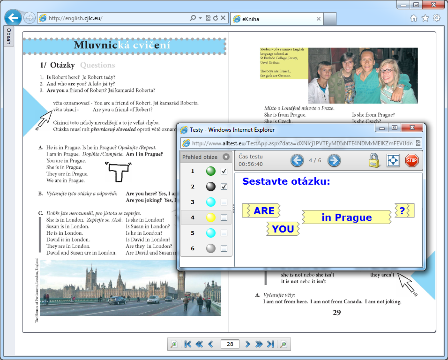The width and height of the screenshot is (448, 360).
Task: Click the question mark tile
Action: pyautogui.click(x=405, y=211)
